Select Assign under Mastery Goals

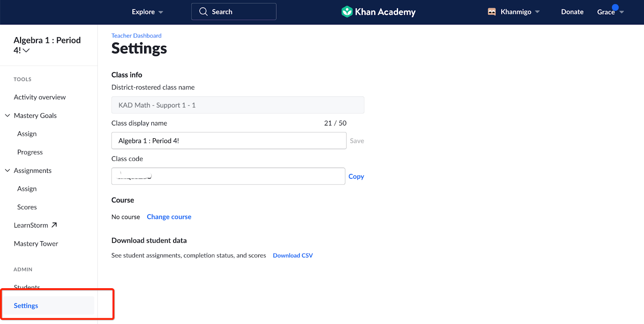pyautogui.click(x=27, y=134)
